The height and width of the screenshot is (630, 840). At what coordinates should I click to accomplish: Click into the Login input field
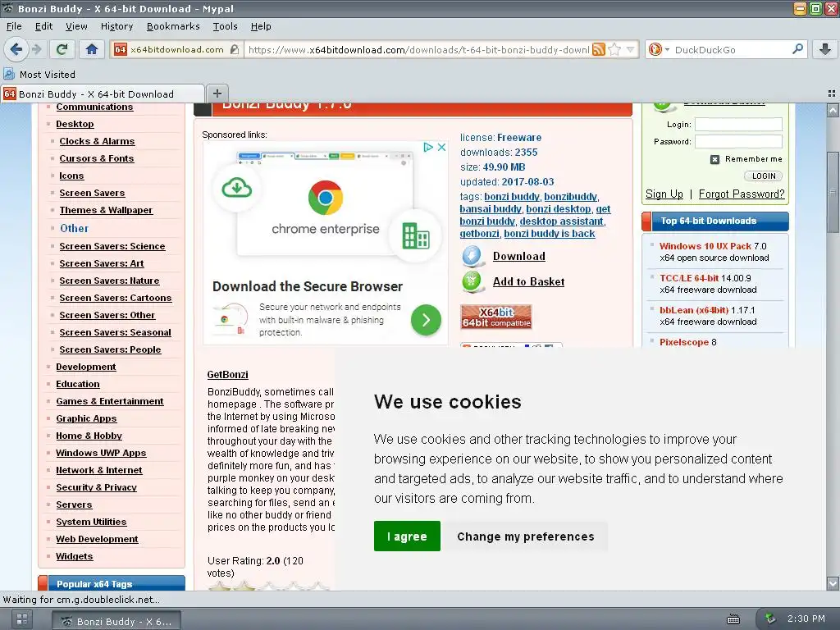coord(738,125)
